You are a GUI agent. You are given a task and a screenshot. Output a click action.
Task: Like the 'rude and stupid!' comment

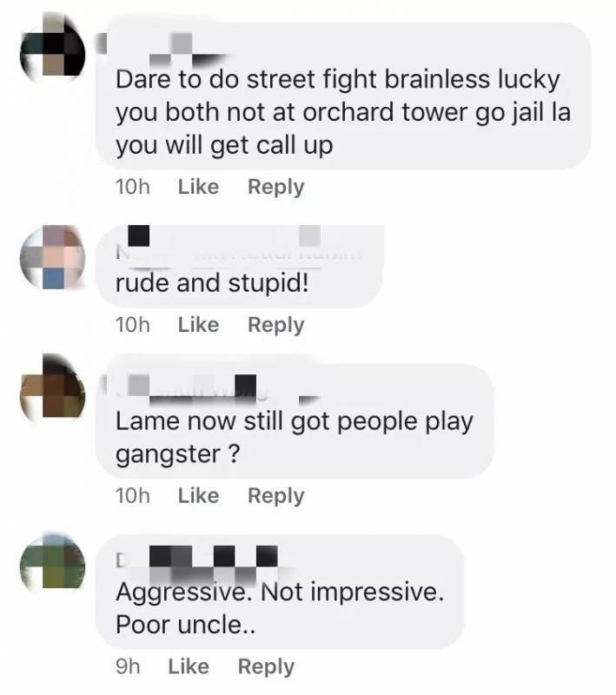point(198,325)
